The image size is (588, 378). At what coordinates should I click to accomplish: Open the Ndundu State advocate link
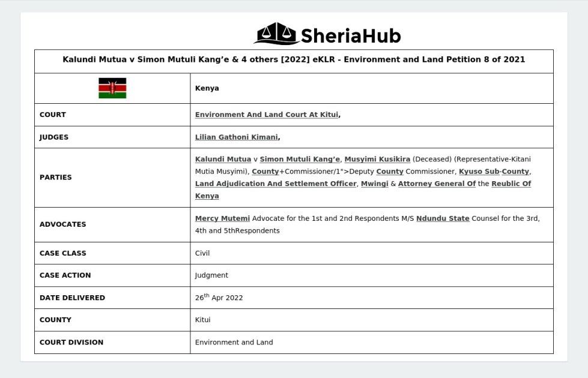(x=443, y=218)
